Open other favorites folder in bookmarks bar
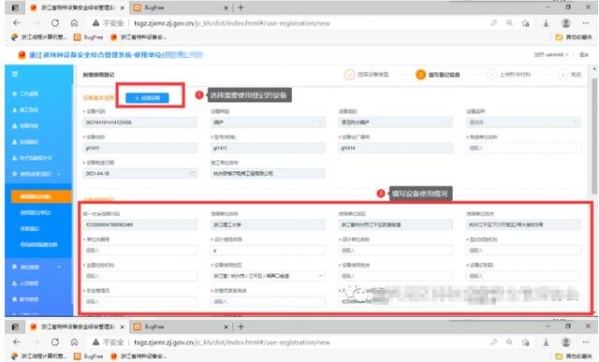 [573, 37]
